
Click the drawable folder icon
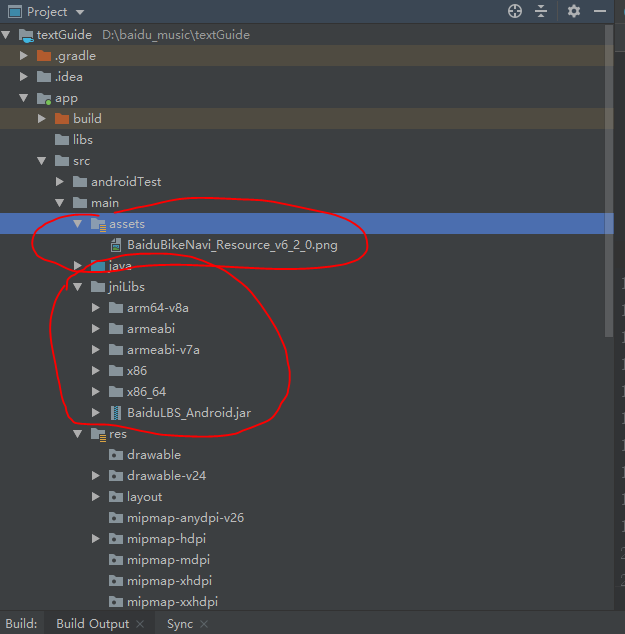click(116, 455)
